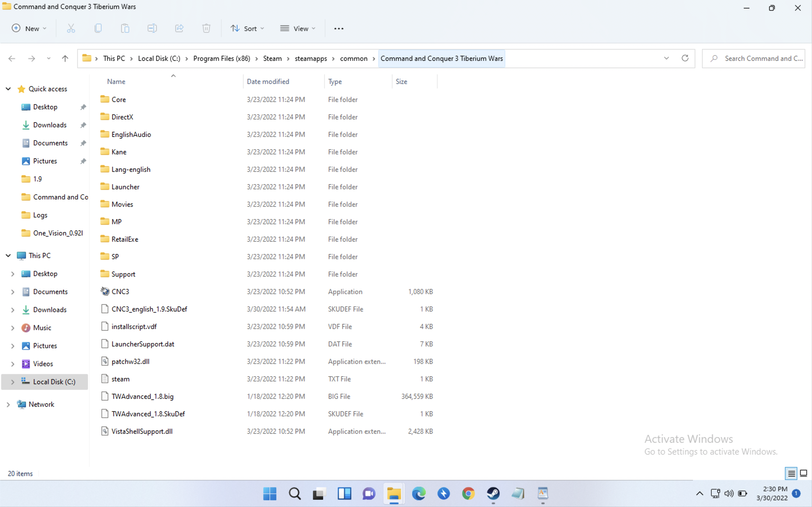Click the Paste clipboard icon
This screenshot has height=507, width=812.
(x=125, y=28)
